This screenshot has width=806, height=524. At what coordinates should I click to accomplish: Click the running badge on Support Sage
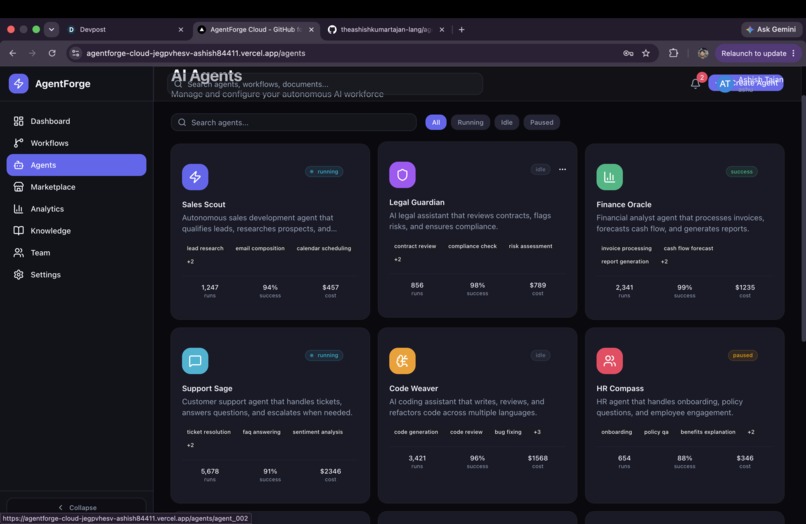pos(324,355)
